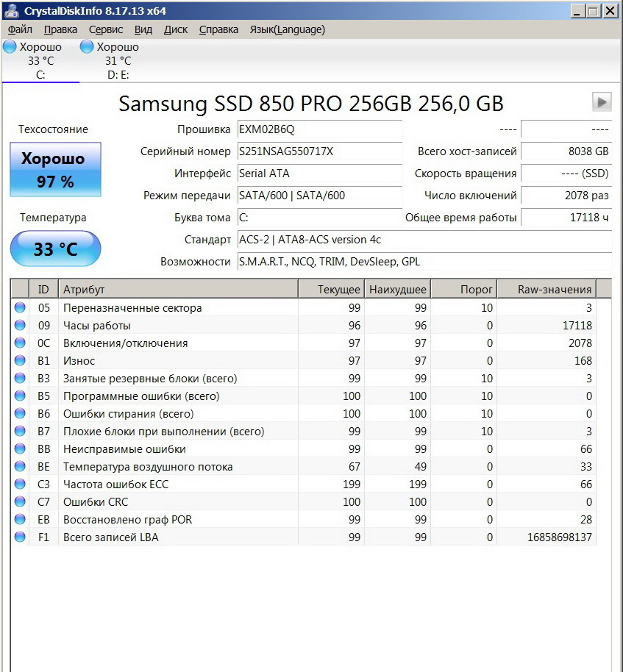Click status icon for BB Неисправимые ошибки
Viewport: 623px width, 672px height.
tap(20, 448)
